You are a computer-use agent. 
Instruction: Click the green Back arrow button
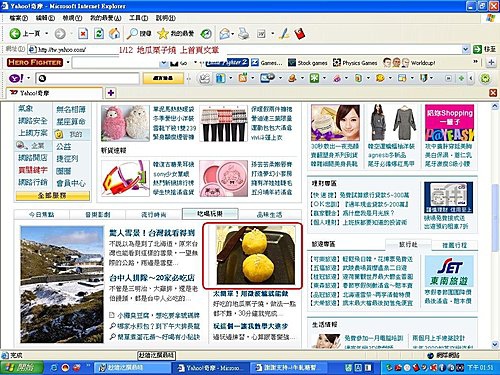click(15, 34)
